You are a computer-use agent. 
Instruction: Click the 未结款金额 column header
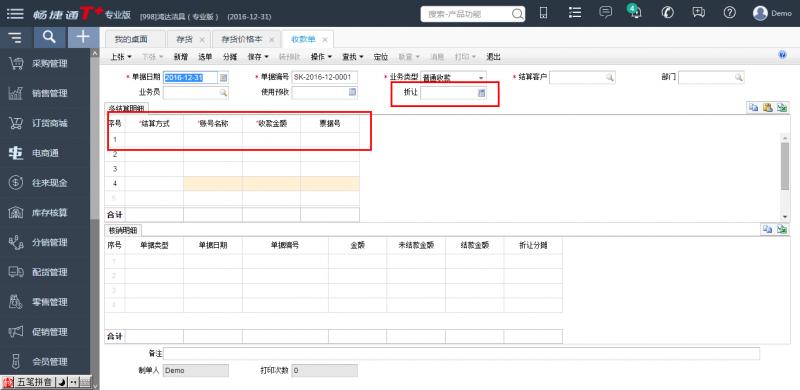(x=416, y=245)
